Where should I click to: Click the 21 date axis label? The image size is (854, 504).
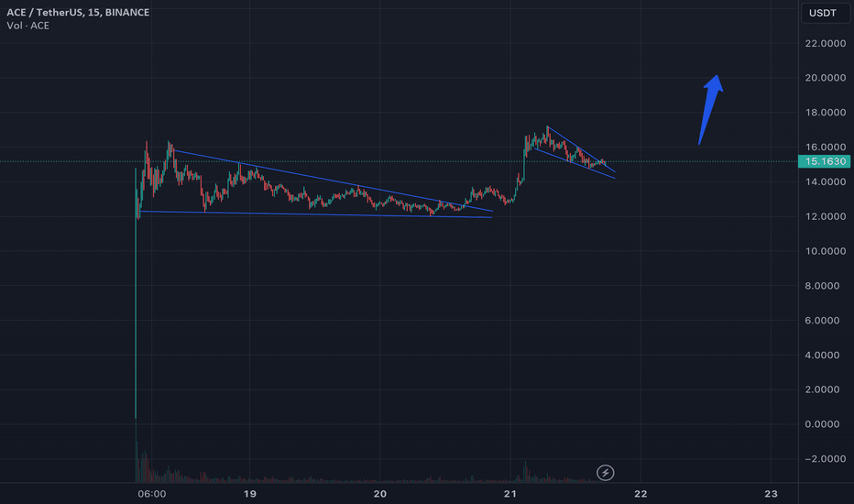(509, 494)
